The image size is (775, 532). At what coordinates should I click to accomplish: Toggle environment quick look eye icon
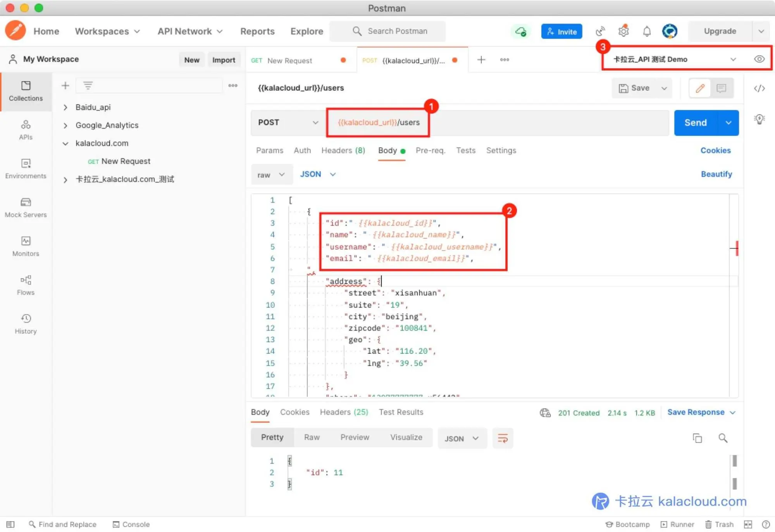(x=759, y=59)
